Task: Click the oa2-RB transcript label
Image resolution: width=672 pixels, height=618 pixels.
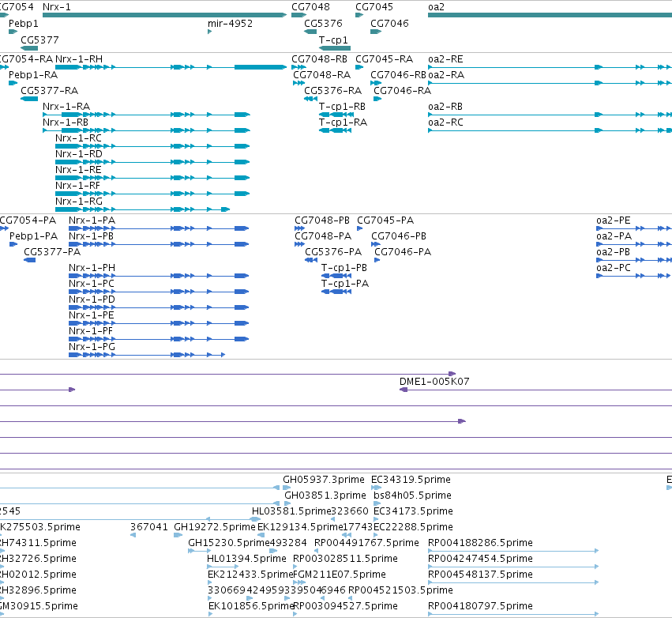Action: 445,107
